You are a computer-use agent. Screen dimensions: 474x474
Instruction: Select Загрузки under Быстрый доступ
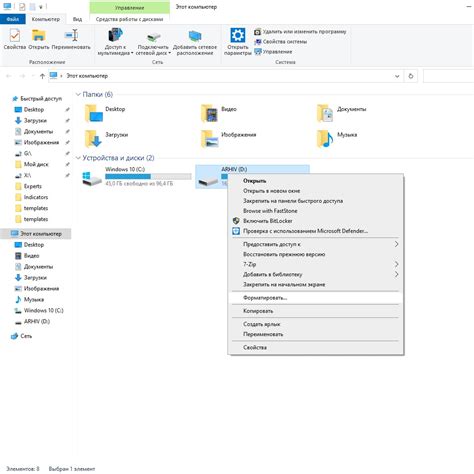[35, 121]
